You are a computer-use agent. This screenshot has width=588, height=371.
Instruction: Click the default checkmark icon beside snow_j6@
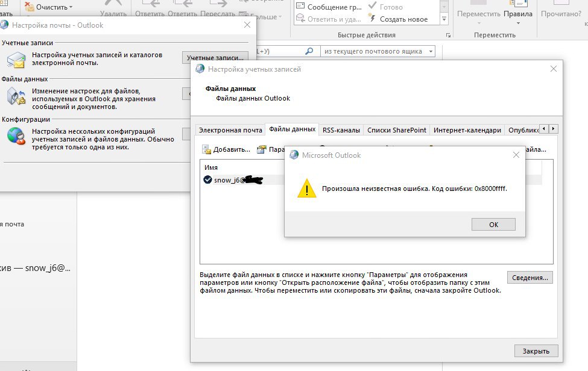click(207, 179)
